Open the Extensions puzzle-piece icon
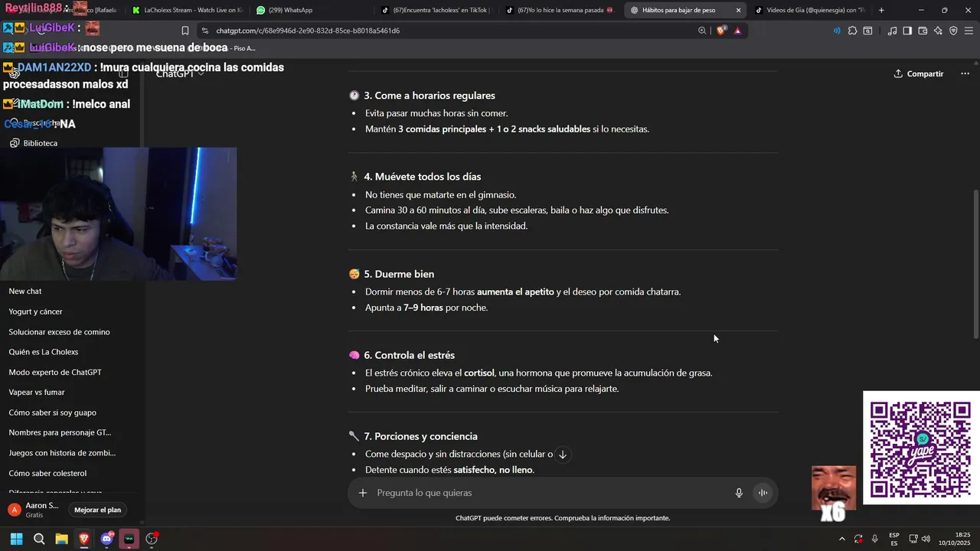 tap(852, 31)
